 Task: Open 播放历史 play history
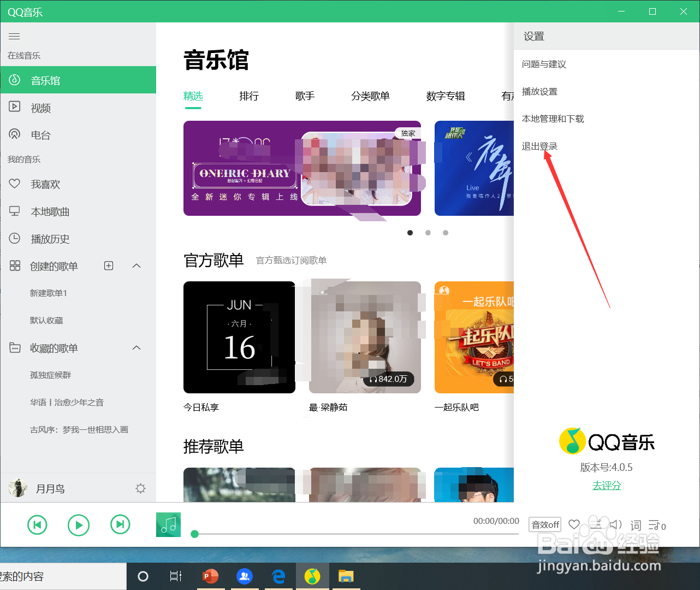[78, 239]
